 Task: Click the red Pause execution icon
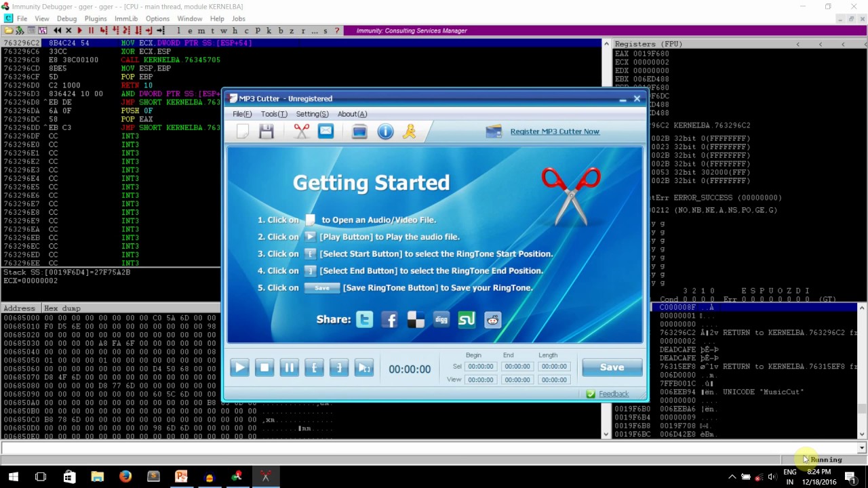click(91, 30)
